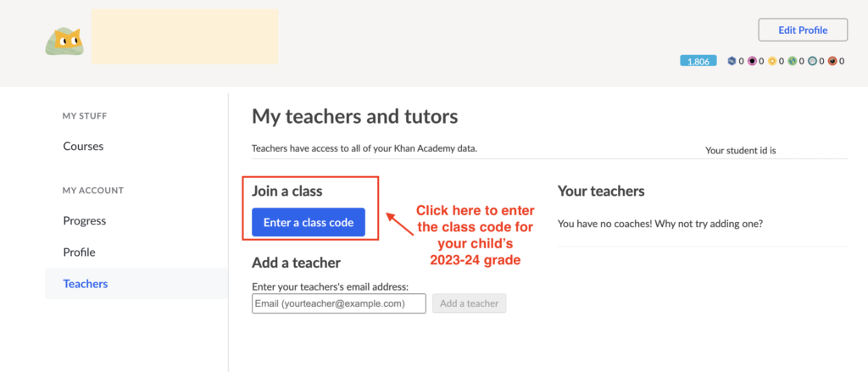Click the Your teachers section heading

coord(601,191)
